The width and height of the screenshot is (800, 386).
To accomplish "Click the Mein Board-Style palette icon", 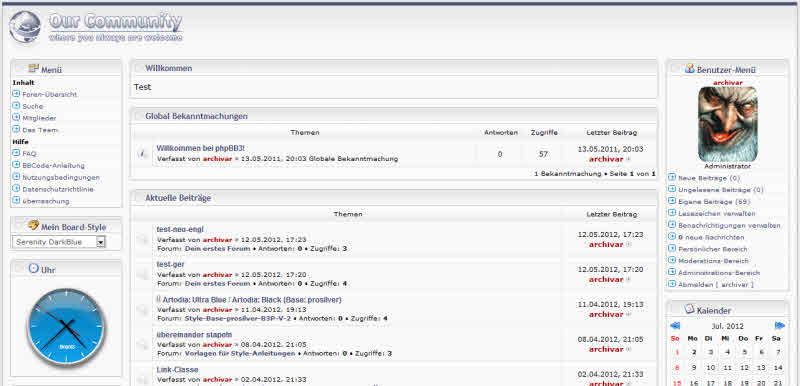I will pyautogui.click(x=33, y=225).
